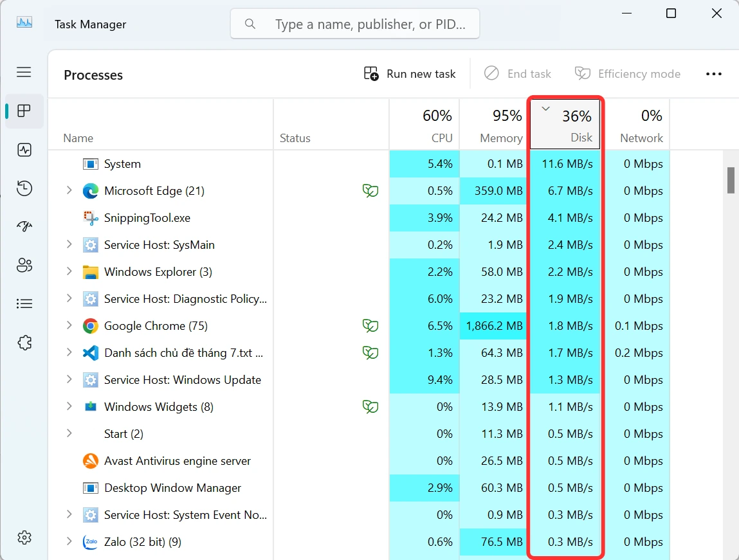Viewport: 739px width, 560px height.
Task: Select the SnippingTool.exe process name
Action: (147, 217)
